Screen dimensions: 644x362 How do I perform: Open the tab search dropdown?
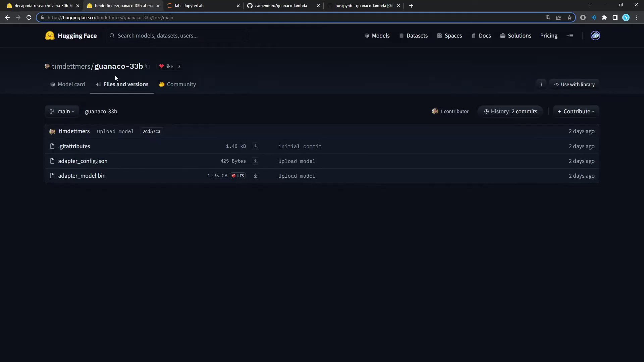(x=590, y=5)
